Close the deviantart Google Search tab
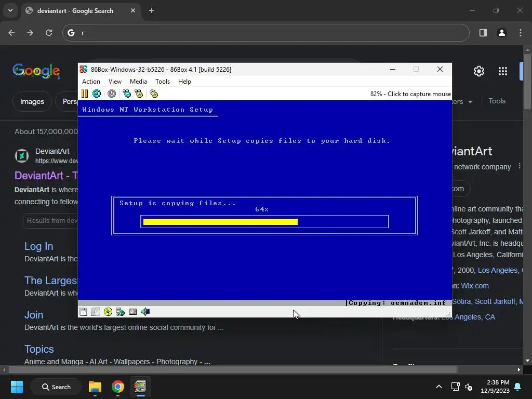This screenshot has width=532, height=399. (133, 10)
